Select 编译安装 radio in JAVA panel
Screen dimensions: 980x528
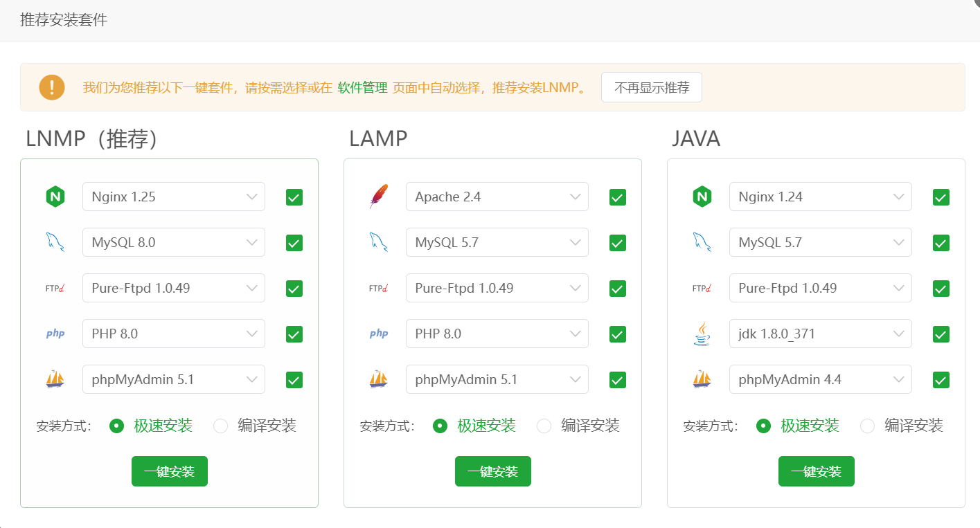tap(868, 426)
